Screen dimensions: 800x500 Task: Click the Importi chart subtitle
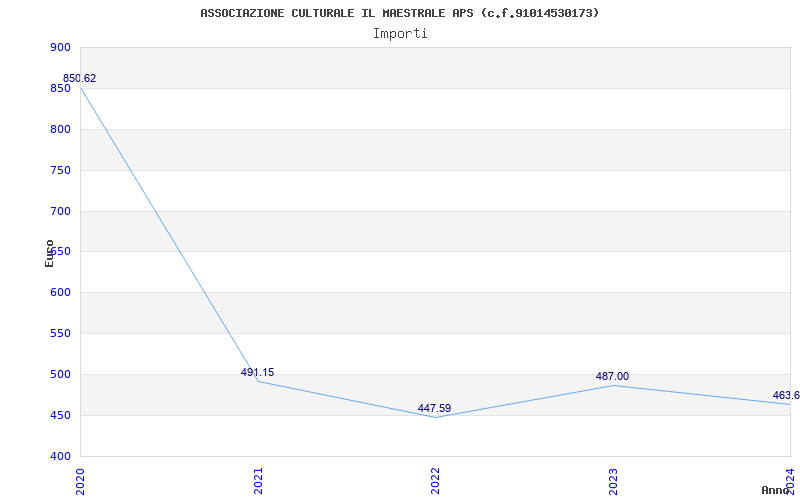tap(400, 34)
